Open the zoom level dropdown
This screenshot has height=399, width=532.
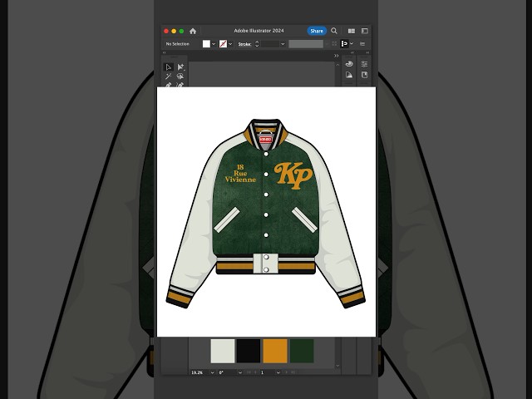coord(213,372)
